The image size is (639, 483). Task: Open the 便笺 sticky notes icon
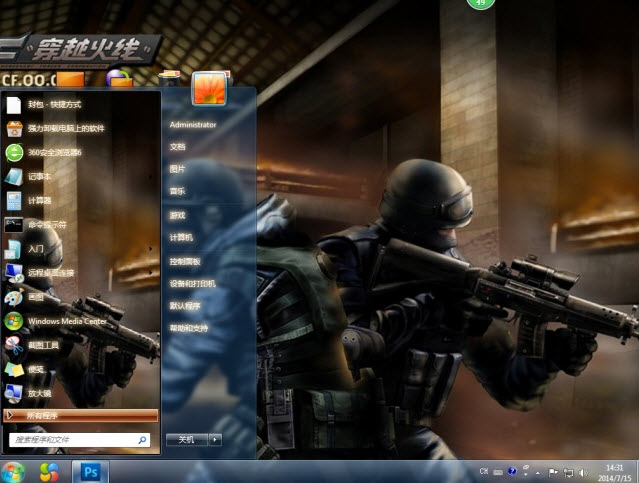[14, 369]
